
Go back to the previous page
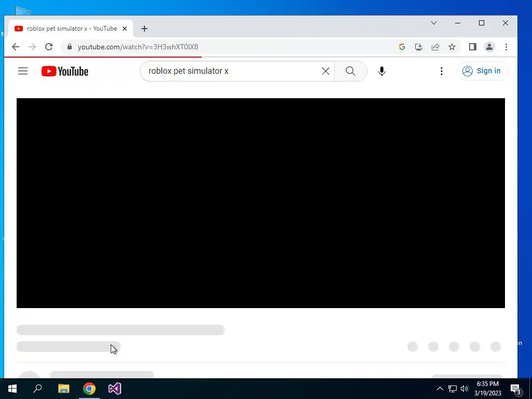click(x=15, y=47)
